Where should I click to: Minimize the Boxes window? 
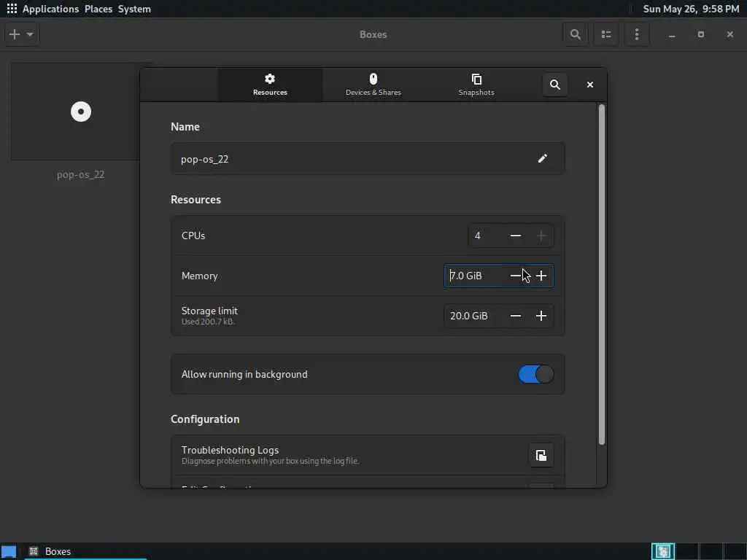point(672,34)
